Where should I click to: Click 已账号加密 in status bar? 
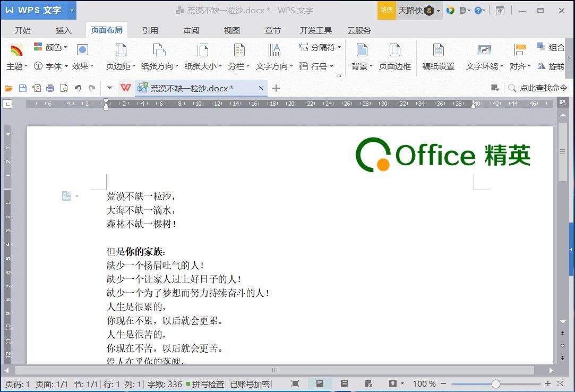(x=250, y=384)
